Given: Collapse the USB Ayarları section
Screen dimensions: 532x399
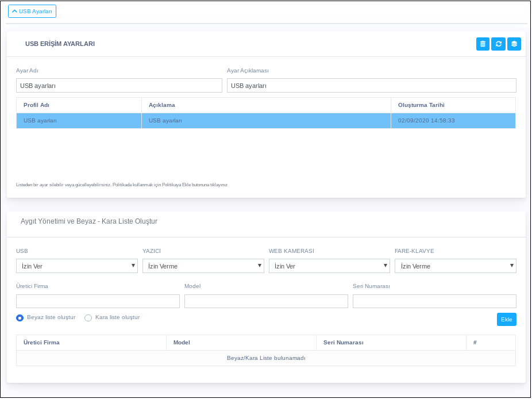Looking at the screenshot, I should click(x=32, y=11).
